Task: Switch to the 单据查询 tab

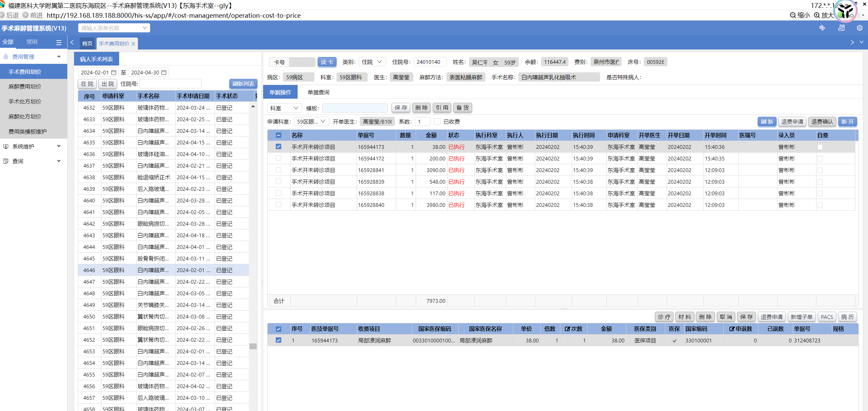Action: point(318,92)
